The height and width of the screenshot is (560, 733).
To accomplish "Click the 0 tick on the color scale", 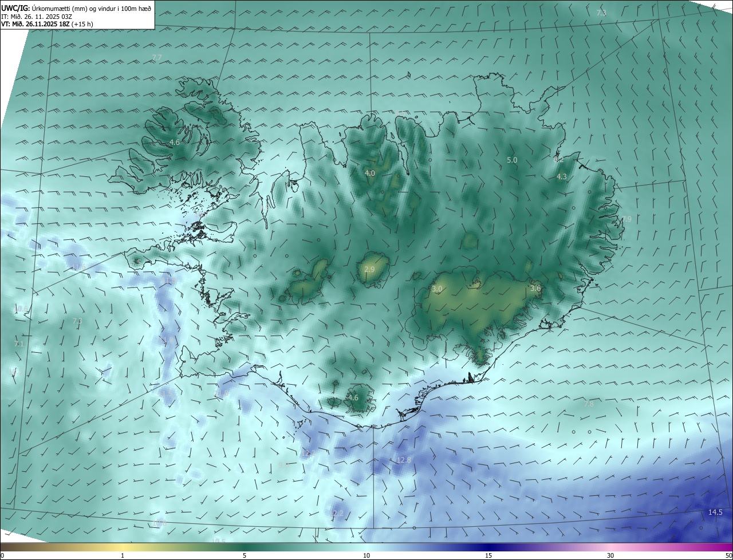I will [2, 555].
